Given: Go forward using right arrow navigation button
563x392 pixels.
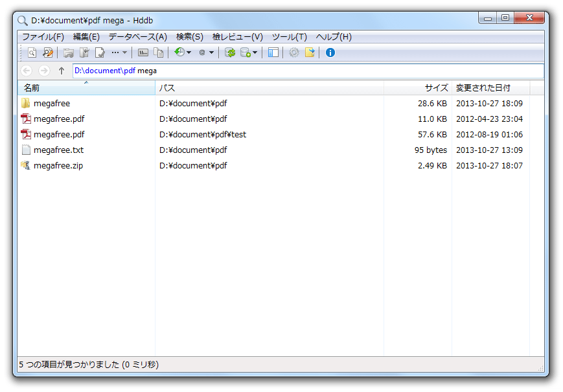Looking at the screenshot, I should point(44,71).
